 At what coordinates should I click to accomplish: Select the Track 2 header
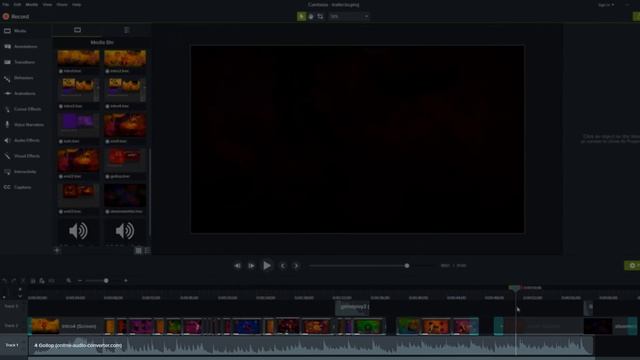11,326
